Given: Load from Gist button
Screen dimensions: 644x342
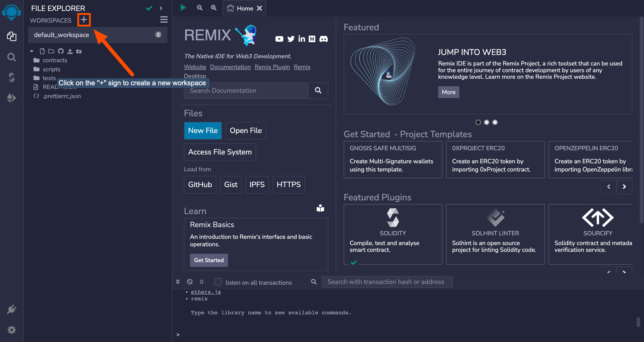Looking at the screenshot, I should tap(231, 185).
